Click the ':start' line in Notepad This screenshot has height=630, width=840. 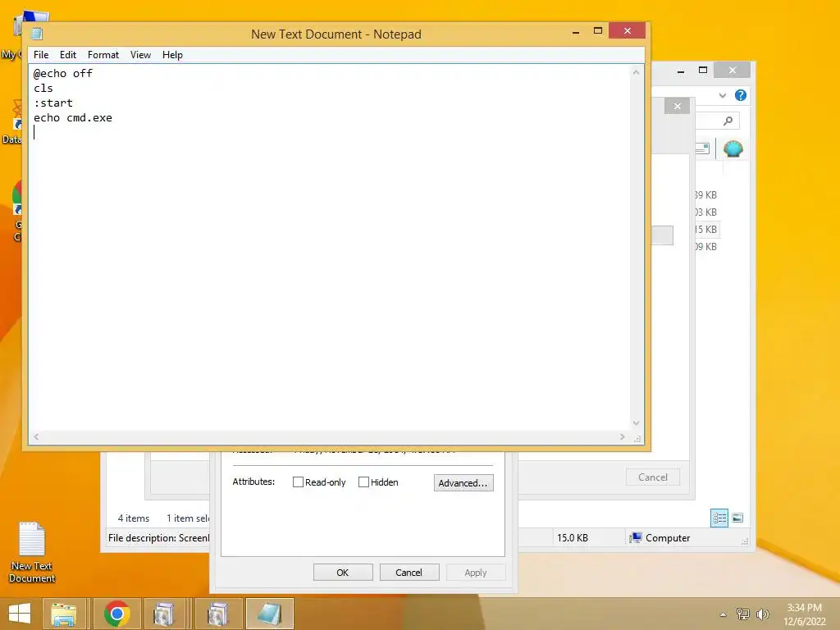point(53,103)
